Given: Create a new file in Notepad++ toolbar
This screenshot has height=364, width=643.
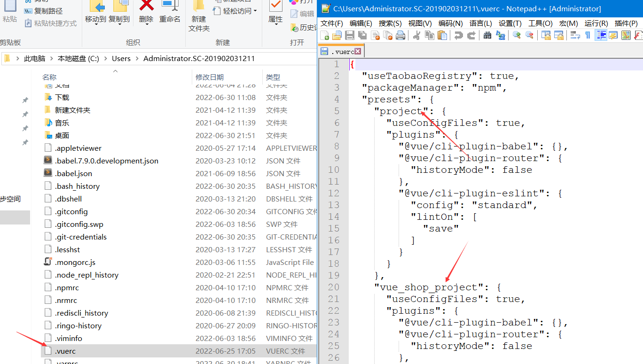Looking at the screenshot, I should pos(325,35).
